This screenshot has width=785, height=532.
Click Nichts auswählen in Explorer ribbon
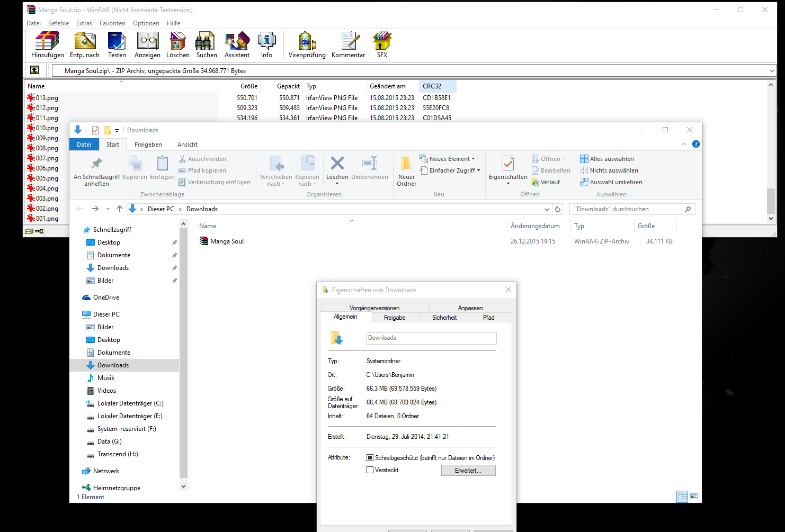[x=609, y=170]
